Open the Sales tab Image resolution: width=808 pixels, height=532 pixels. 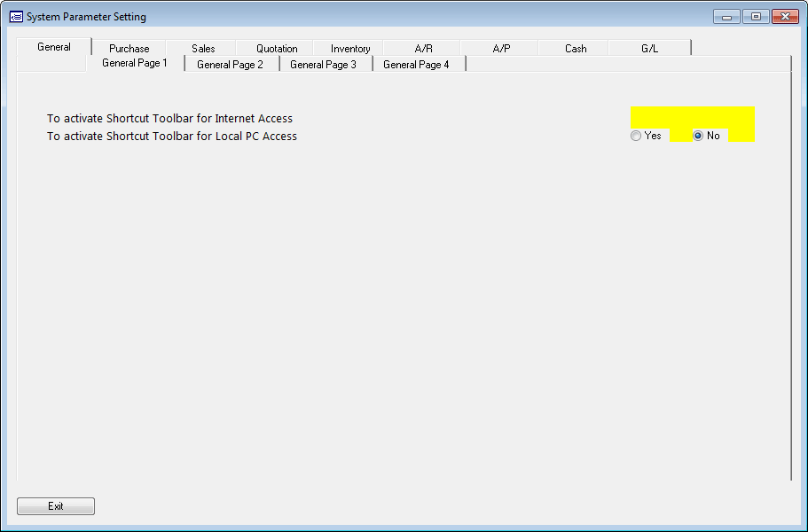(x=203, y=49)
